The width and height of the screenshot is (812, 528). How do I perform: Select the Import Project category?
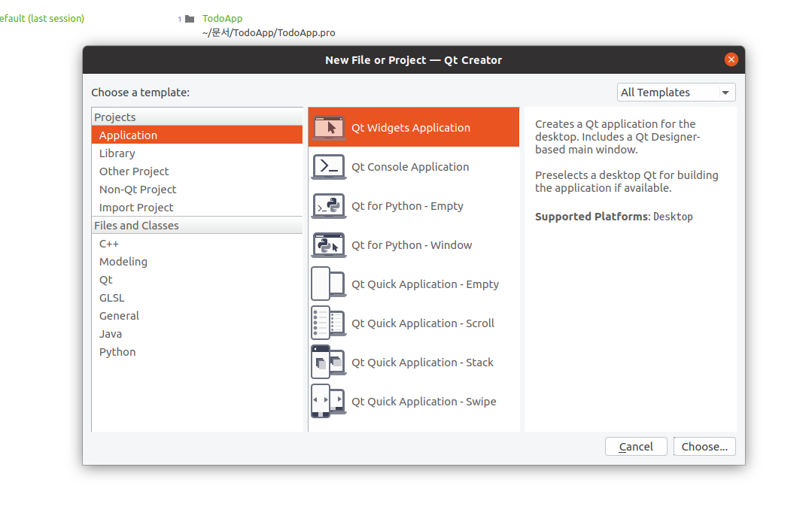196,208
